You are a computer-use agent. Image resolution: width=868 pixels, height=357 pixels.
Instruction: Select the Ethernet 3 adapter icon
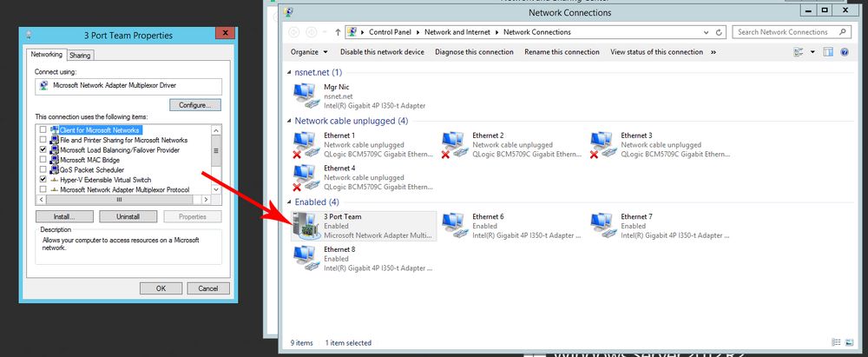[x=603, y=145]
